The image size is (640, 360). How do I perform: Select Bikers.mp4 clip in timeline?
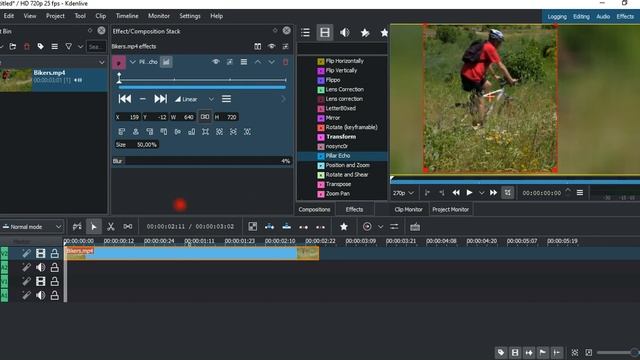click(191, 253)
